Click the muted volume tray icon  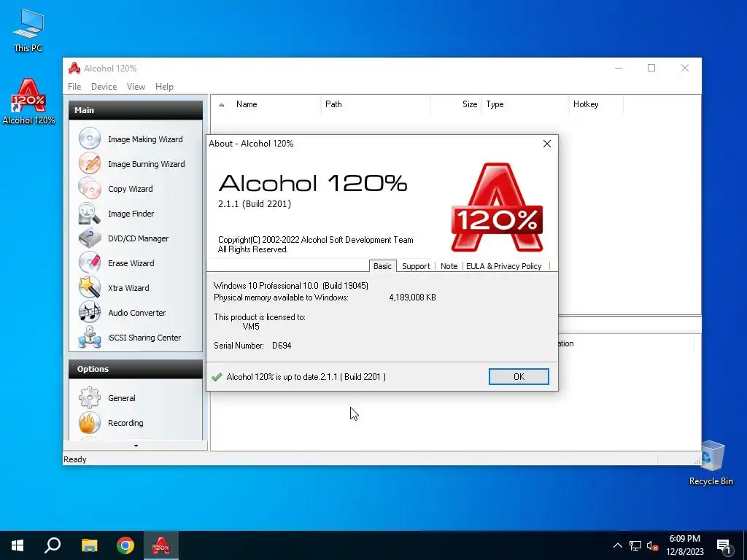click(x=652, y=545)
